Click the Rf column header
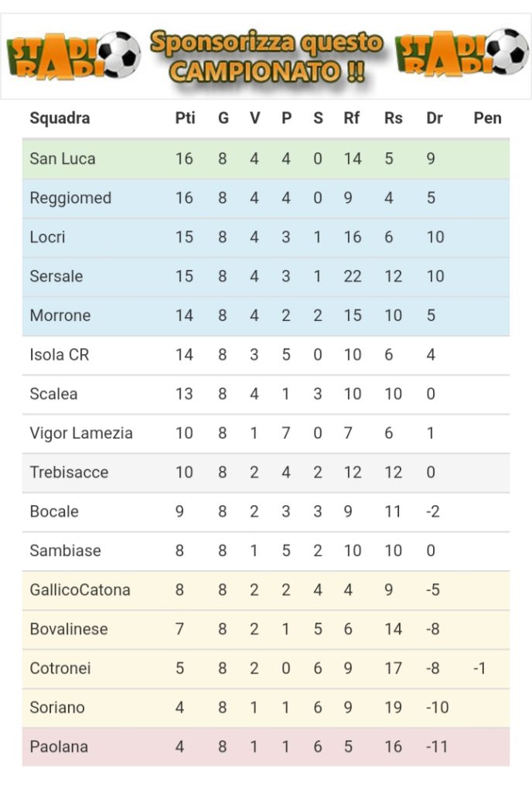Screen dimensions: 532x792 coord(351,118)
